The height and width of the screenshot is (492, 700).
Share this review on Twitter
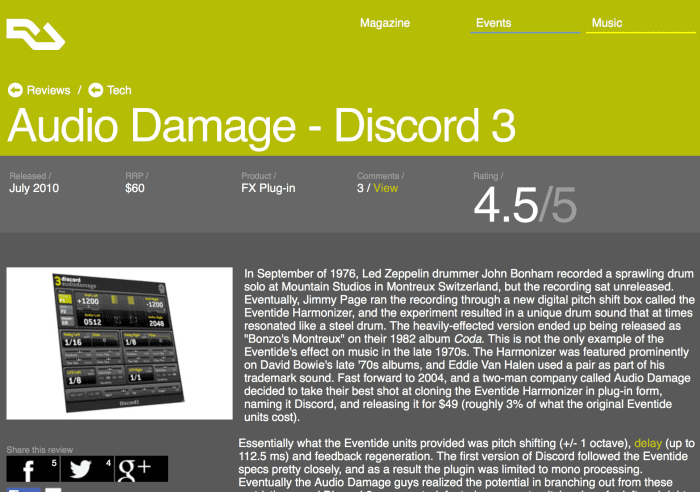[87, 469]
